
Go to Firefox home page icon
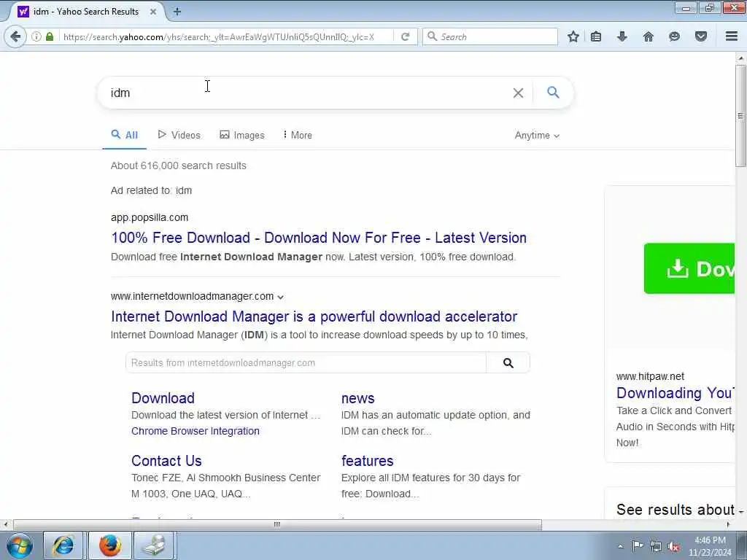(648, 36)
